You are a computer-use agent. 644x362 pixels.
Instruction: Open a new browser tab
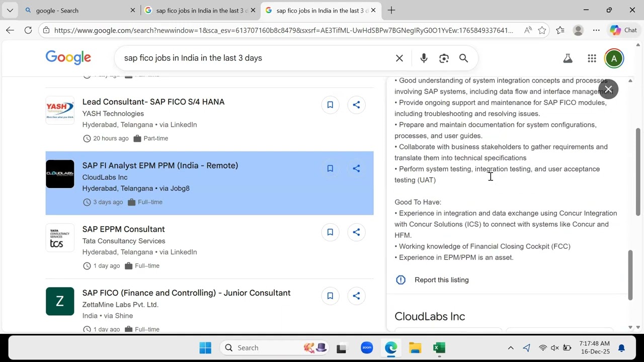point(391,10)
